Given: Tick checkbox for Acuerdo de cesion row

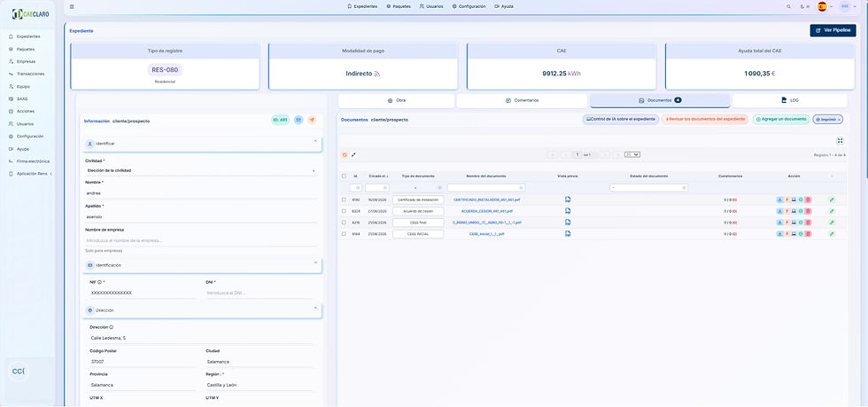Looking at the screenshot, I should tap(344, 211).
